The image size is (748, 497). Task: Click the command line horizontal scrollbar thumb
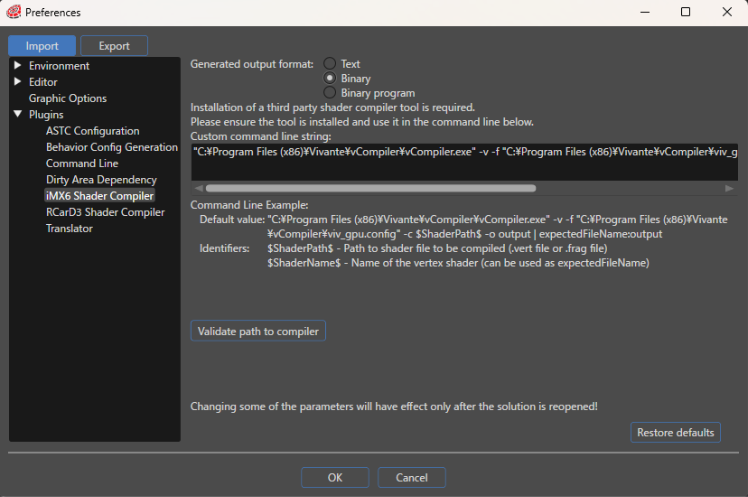(371, 188)
